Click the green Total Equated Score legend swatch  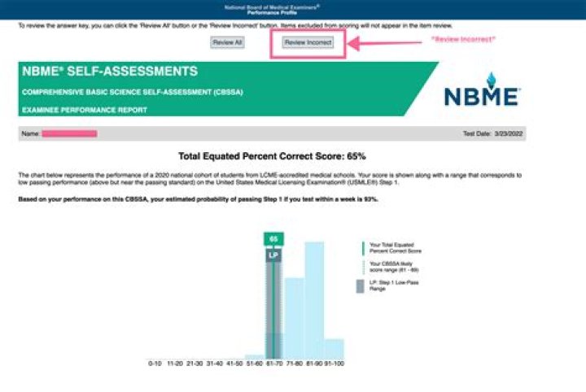(363, 247)
